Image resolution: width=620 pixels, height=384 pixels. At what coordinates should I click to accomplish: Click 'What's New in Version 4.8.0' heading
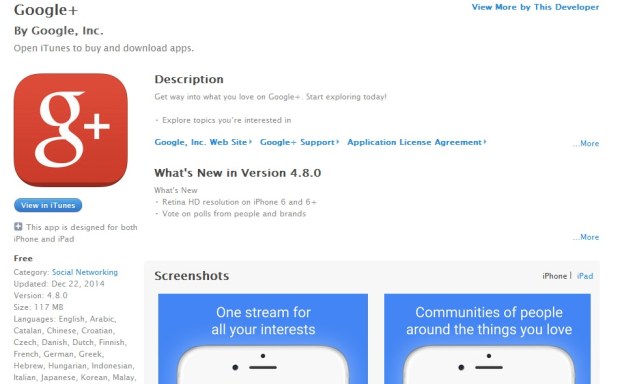point(238,173)
